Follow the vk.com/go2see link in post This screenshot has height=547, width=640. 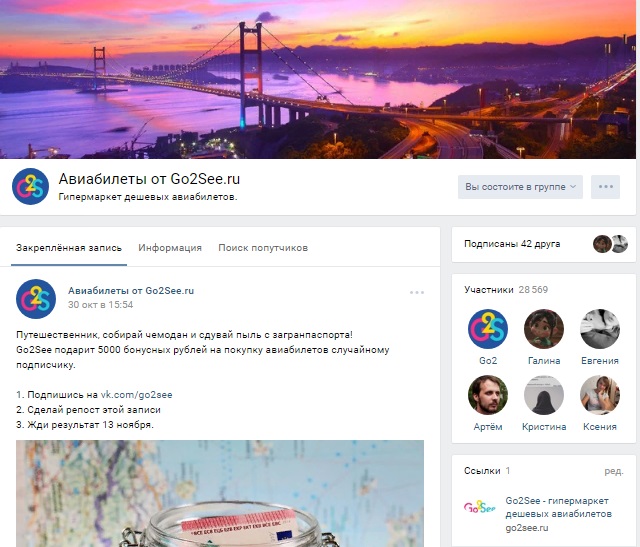pos(136,395)
